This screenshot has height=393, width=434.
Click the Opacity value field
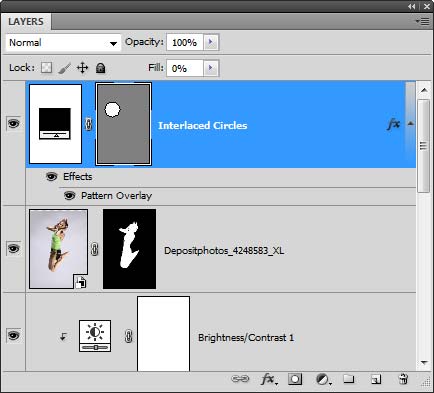(x=185, y=42)
